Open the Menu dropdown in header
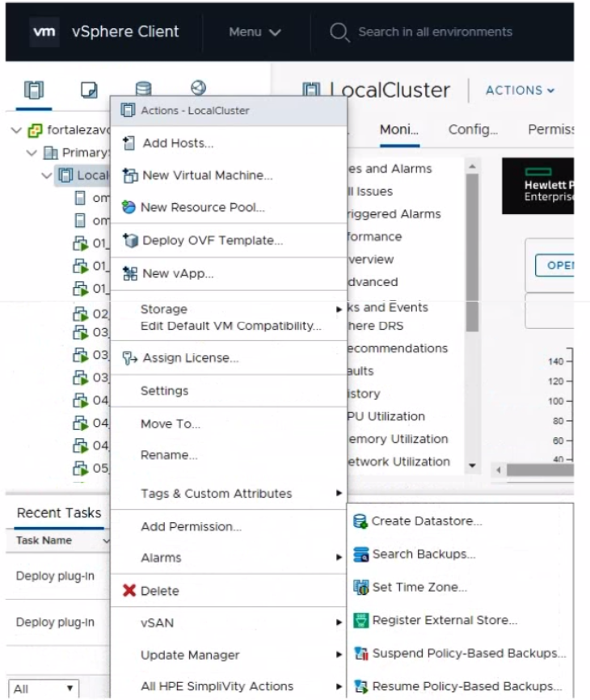Image resolution: width=590 pixels, height=700 pixels. pos(255,32)
